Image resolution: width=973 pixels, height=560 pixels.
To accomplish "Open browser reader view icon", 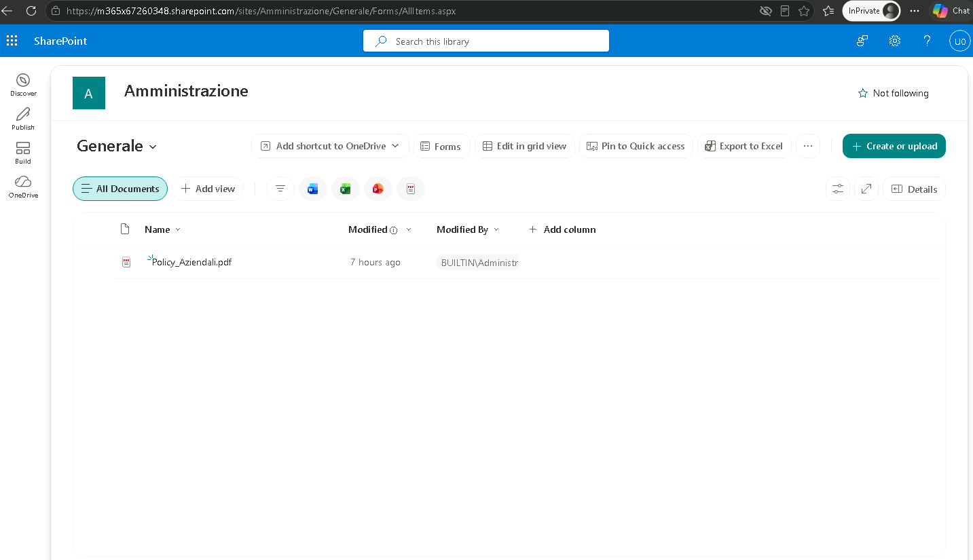I will click(x=785, y=11).
